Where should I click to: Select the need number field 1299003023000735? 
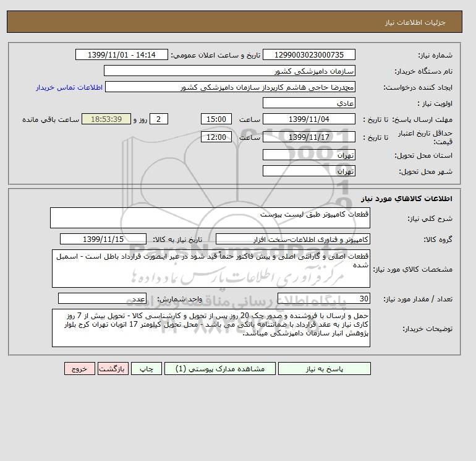pos(308,54)
